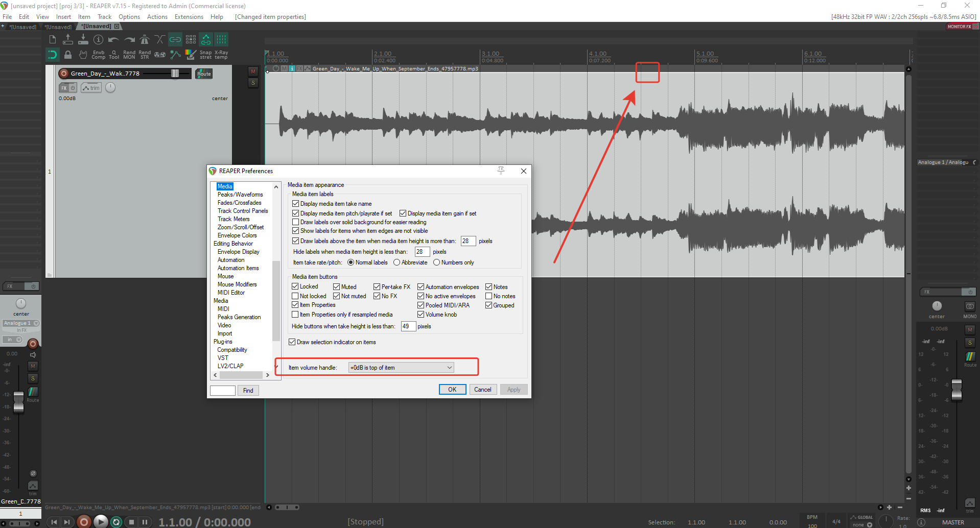Open the Actions menu

[157, 17]
